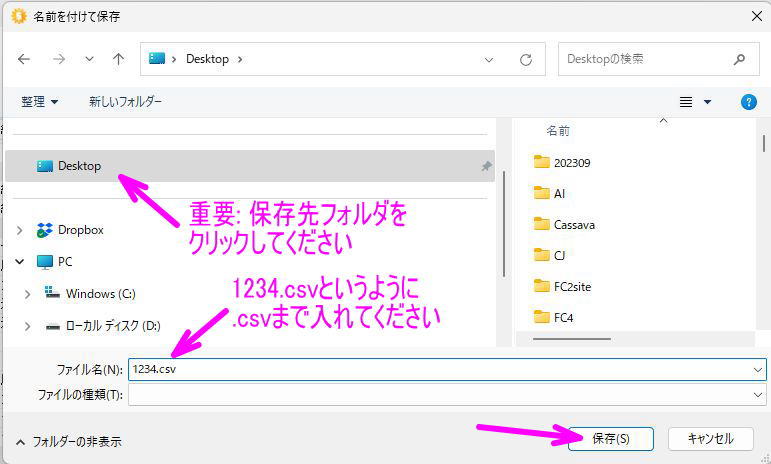Expand the Dropbox tree node

[20, 230]
